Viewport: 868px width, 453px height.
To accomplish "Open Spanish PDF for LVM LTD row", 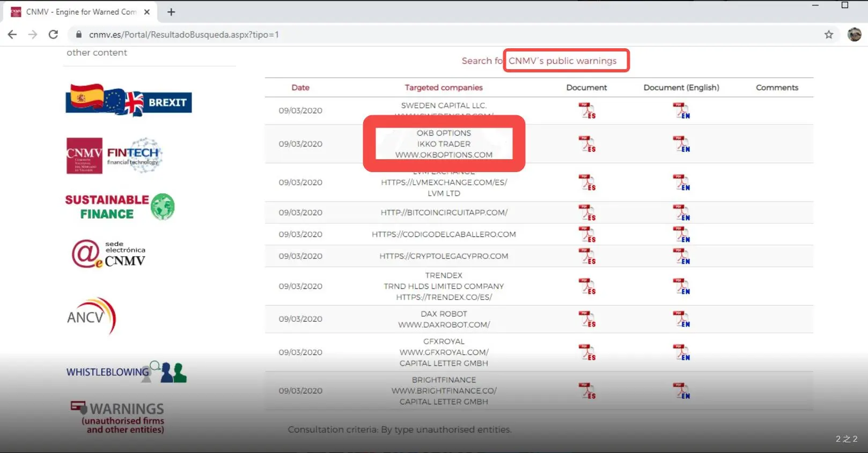I will coord(587,182).
